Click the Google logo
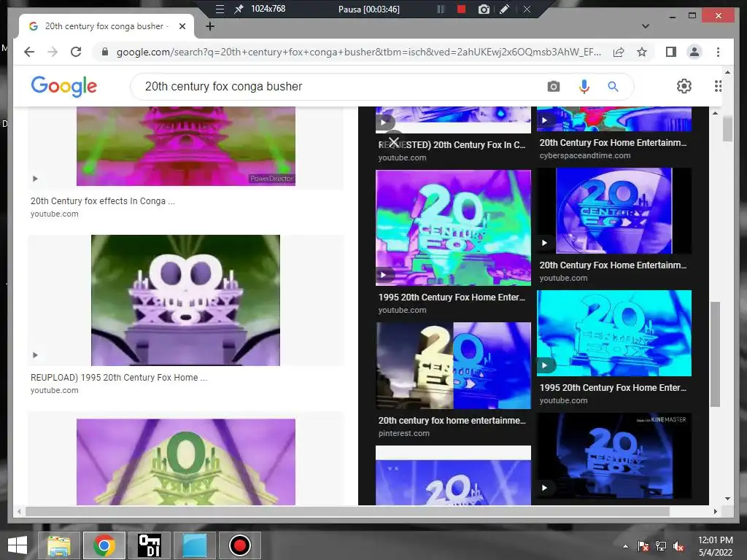The width and height of the screenshot is (747, 560). tap(64, 86)
